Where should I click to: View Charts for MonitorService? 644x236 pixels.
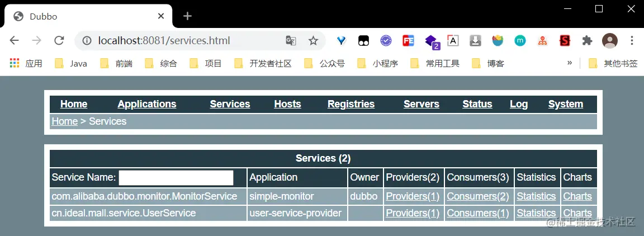577,196
